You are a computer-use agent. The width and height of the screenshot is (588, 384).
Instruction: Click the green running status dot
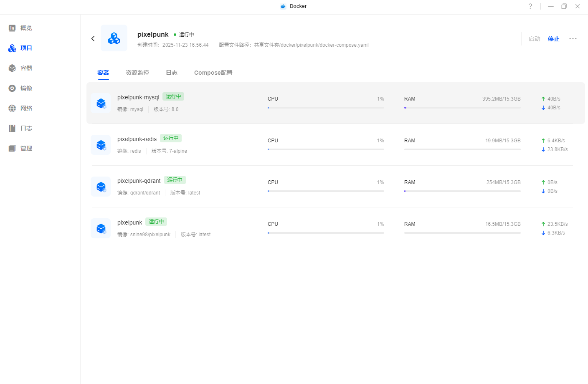click(175, 35)
